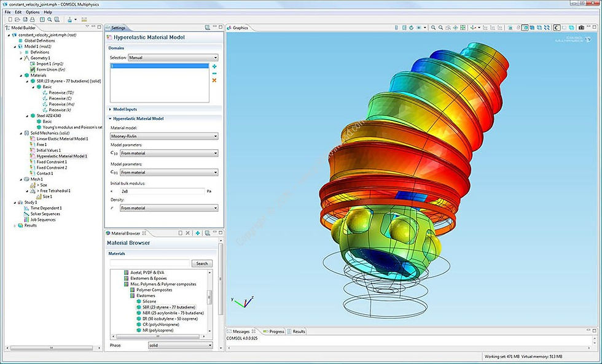This screenshot has height=364, width=602.
Task: Click the Zoom Extents icon in Graphics toolbar
Action: coord(463,28)
